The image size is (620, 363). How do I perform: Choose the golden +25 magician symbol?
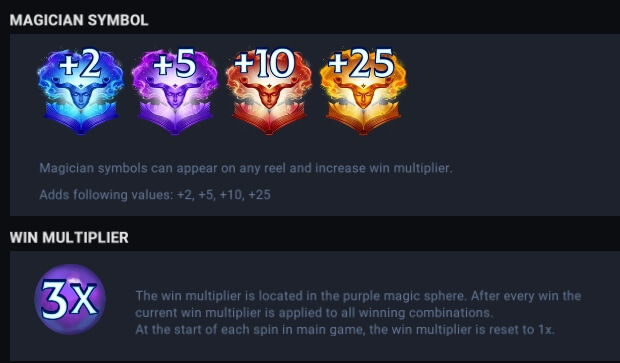tap(363, 92)
